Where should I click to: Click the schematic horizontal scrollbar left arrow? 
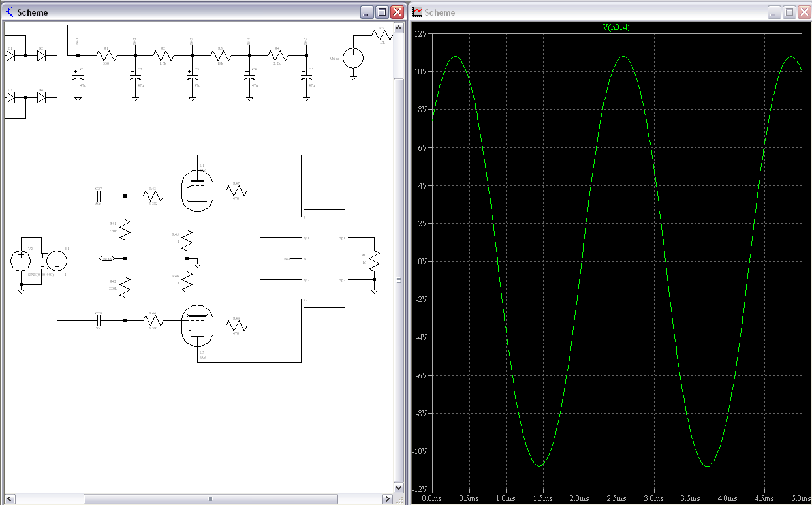coord(10,499)
